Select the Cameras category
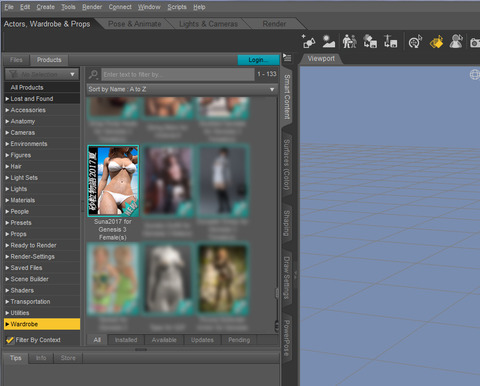 point(42,133)
